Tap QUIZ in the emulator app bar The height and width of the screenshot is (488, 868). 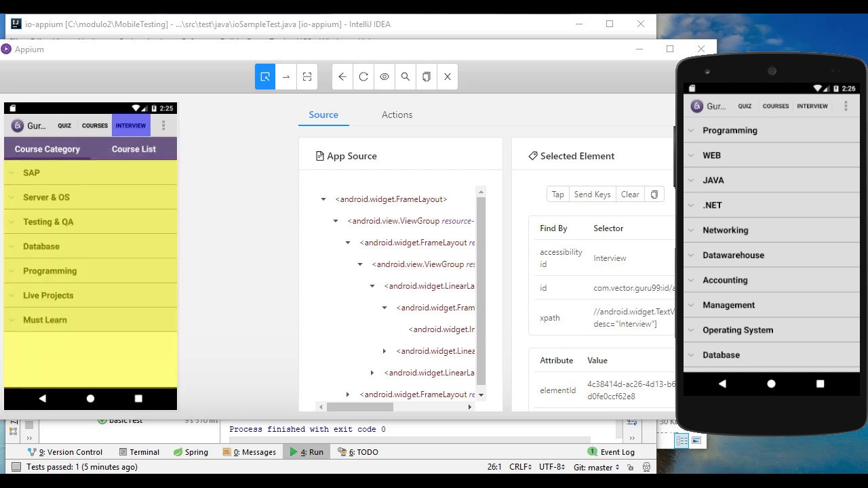(745, 106)
